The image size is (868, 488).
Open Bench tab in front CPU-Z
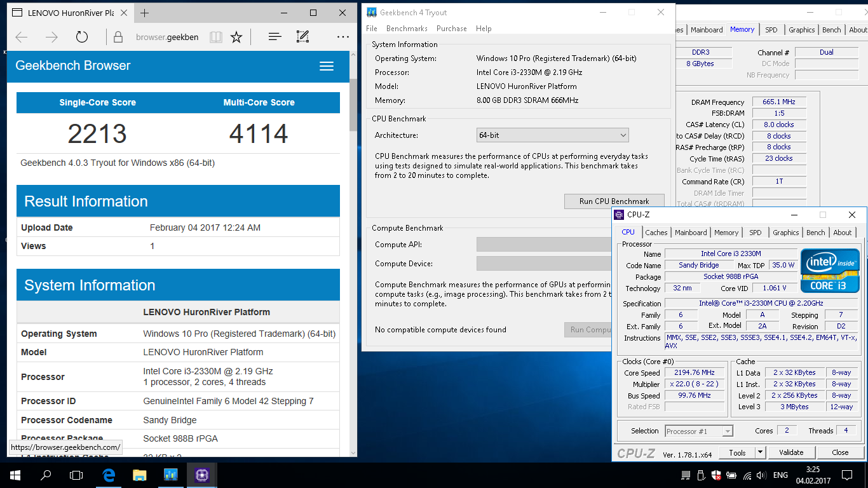[816, 233]
